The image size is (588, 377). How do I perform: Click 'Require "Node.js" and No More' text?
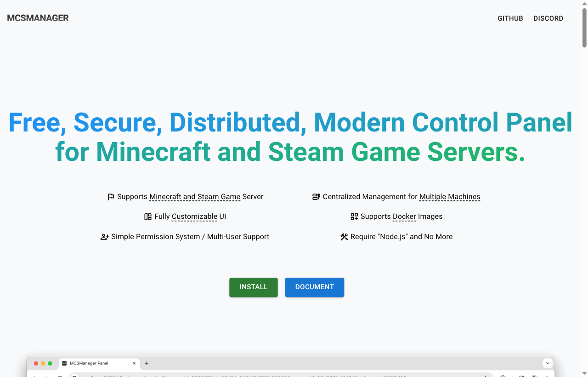(x=401, y=237)
